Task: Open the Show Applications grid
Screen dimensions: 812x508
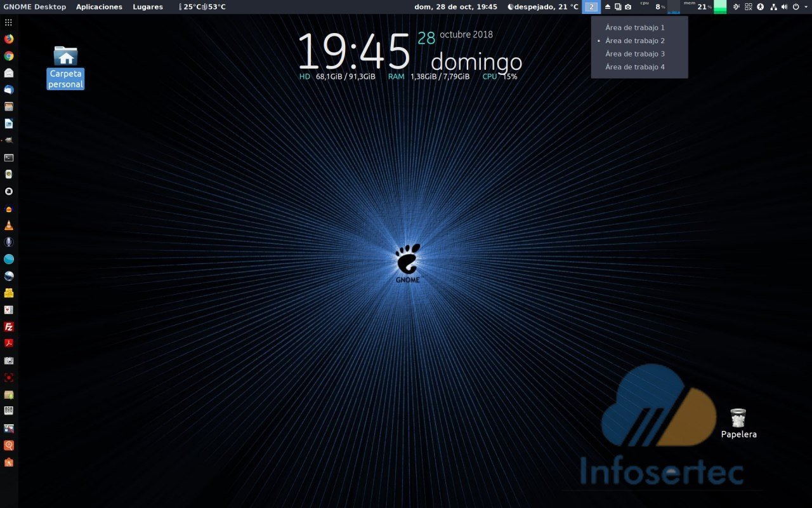Action: [x=9, y=22]
